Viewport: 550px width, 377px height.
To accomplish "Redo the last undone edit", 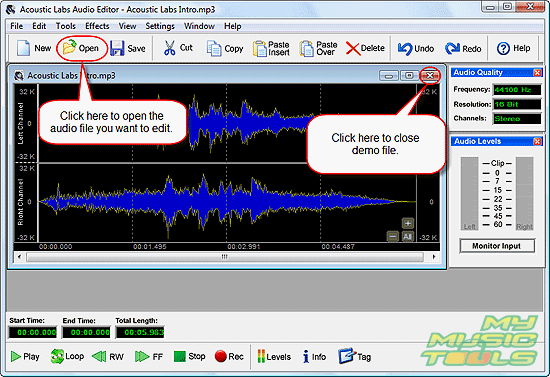I will point(463,48).
